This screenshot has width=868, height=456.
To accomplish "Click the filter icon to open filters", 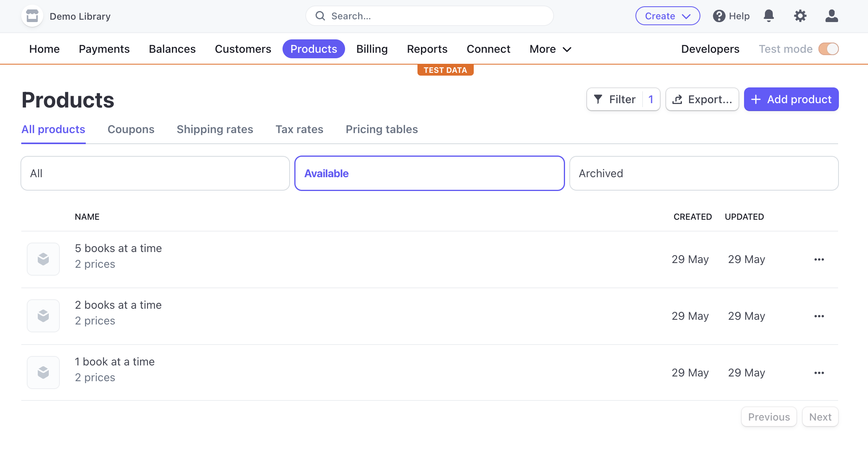I will click(x=599, y=99).
